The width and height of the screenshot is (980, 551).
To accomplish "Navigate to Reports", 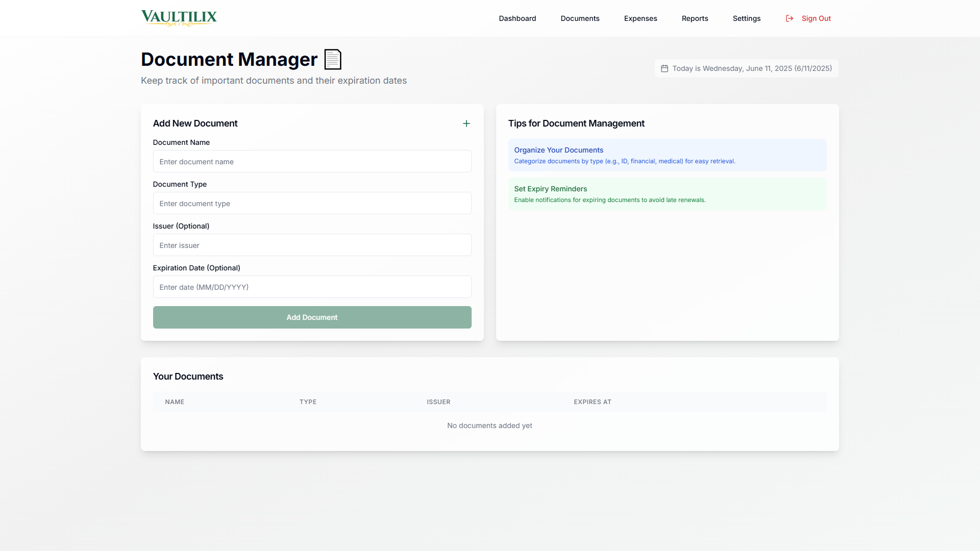I will coord(695,18).
